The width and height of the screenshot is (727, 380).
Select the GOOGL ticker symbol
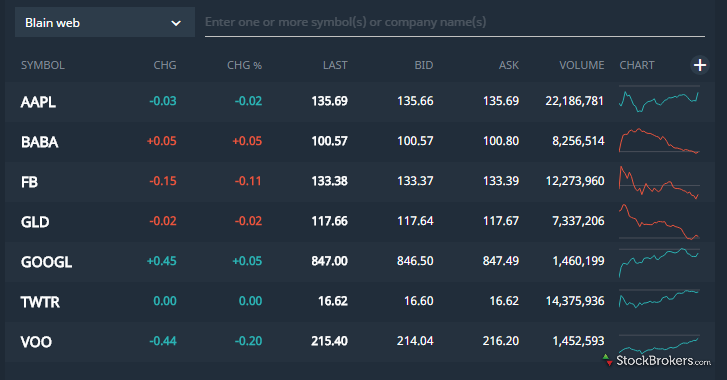point(46,262)
